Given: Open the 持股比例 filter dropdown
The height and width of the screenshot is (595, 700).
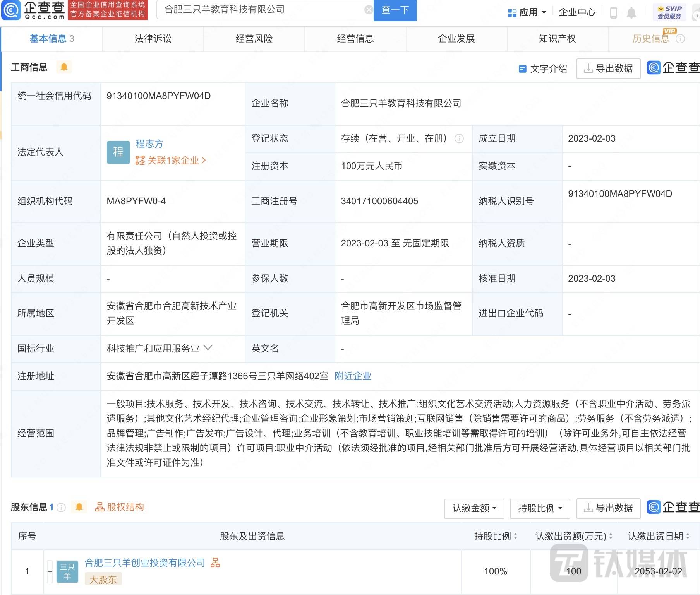Looking at the screenshot, I should 540,508.
